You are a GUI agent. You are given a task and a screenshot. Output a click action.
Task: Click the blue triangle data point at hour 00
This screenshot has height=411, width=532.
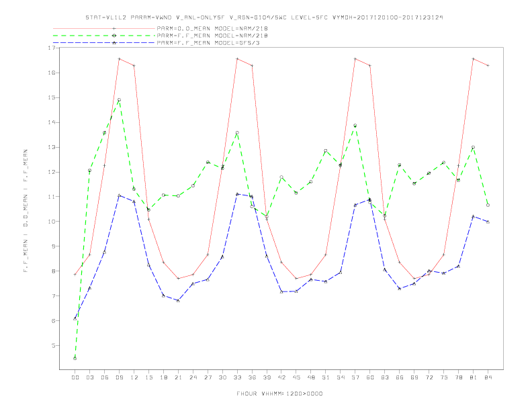coord(75,318)
